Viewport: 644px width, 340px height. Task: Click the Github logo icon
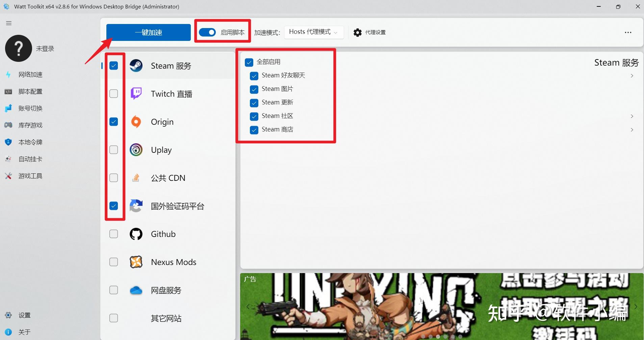[x=136, y=234]
